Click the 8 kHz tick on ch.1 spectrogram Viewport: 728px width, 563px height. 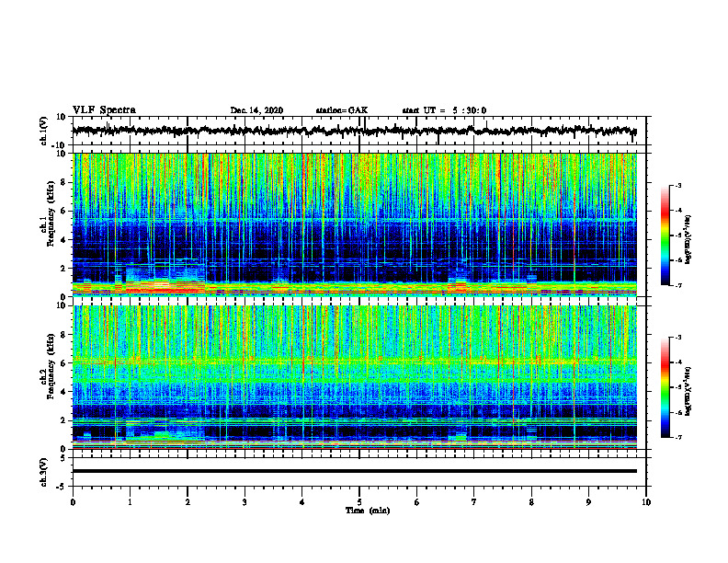(x=63, y=182)
